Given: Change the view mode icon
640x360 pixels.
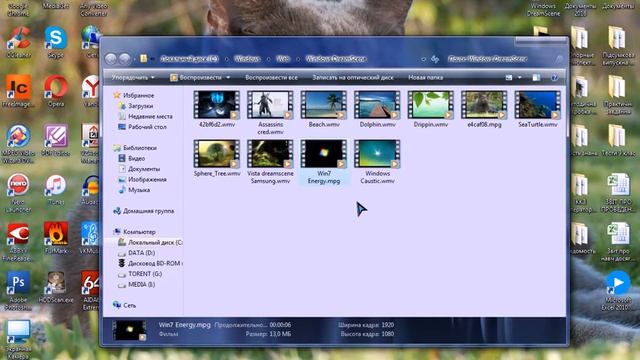Looking at the screenshot, I should [x=509, y=78].
